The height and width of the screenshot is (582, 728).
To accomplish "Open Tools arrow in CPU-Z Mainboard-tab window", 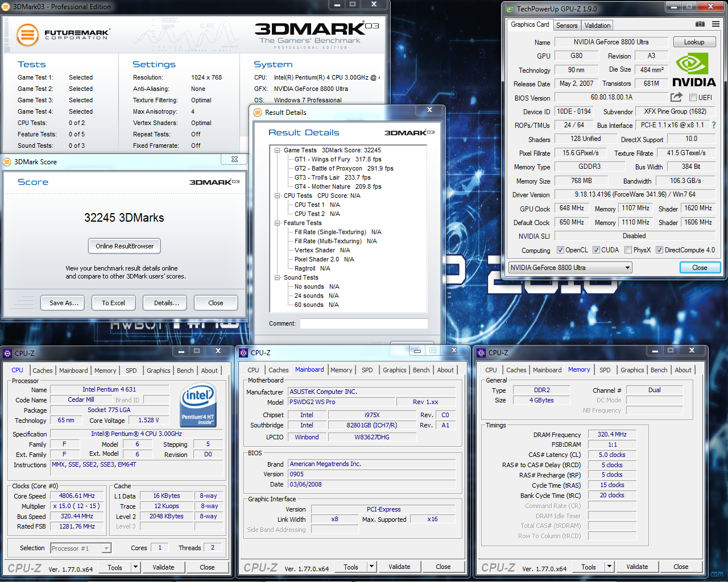I will click(x=371, y=567).
